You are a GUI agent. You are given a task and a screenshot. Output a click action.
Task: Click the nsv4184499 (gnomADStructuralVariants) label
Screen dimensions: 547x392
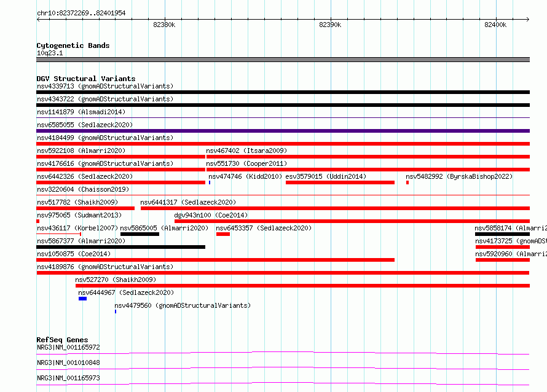click(105, 138)
